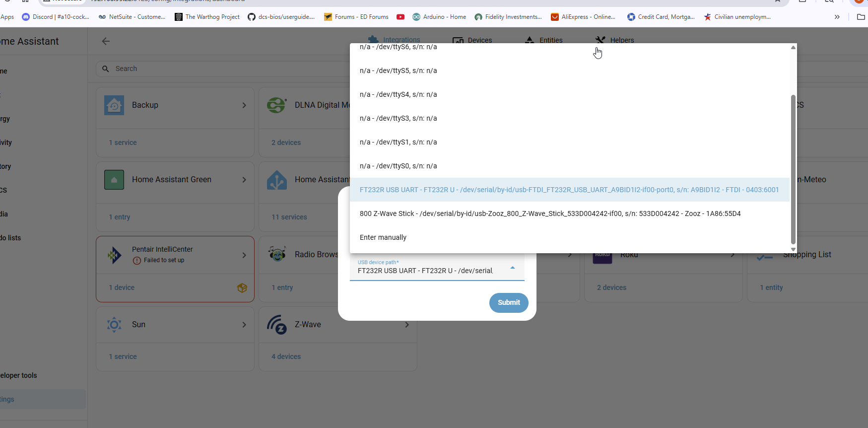Choose the Enter manually option
Viewport: 868px width, 428px height.
coord(570,237)
